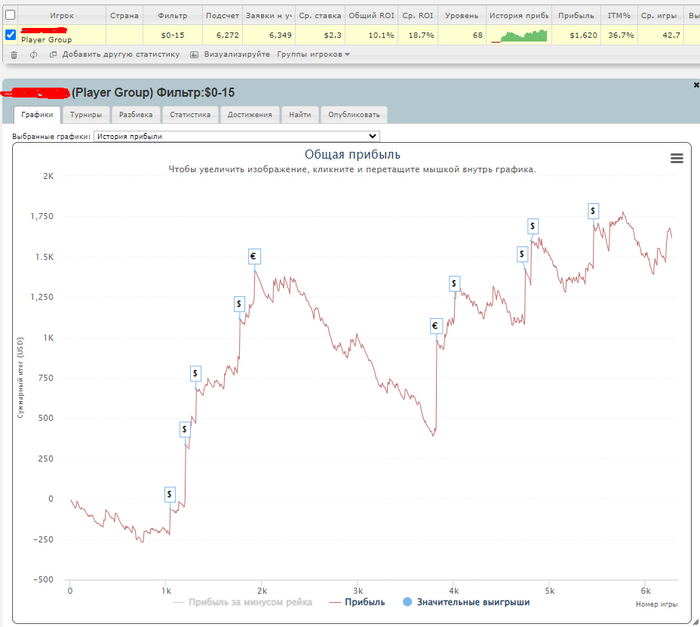The height and width of the screenshot is (627, 700).
Task: Switch to the Опубликовать tab
Action: click(x=354, y=115)
